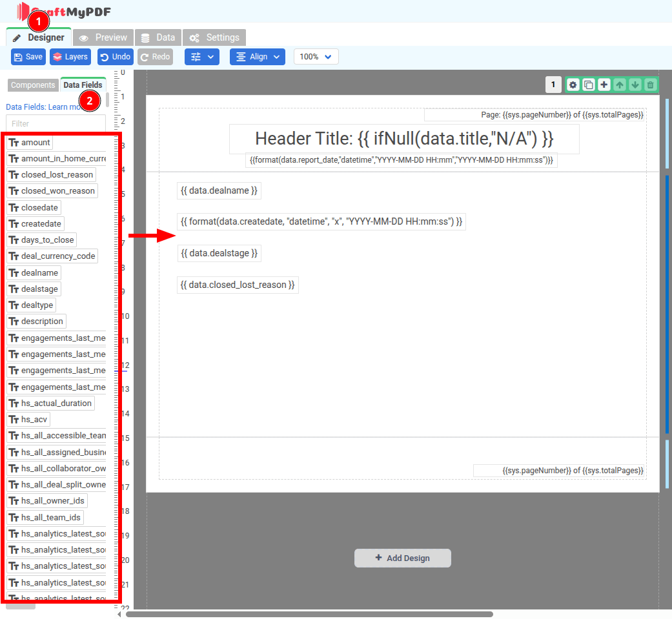This screenshot has height=623, width=672.
Task: Click the text type icon beside amount
Action: point(14,143)
